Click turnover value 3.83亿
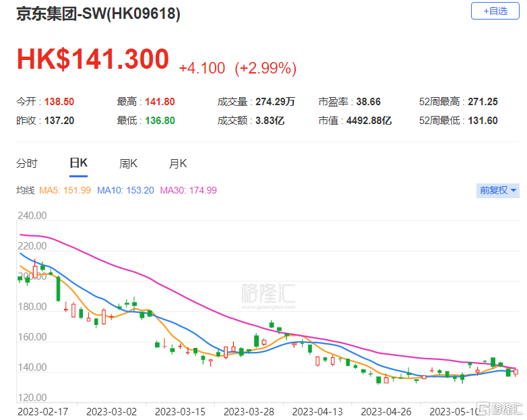 coord(270,121)
